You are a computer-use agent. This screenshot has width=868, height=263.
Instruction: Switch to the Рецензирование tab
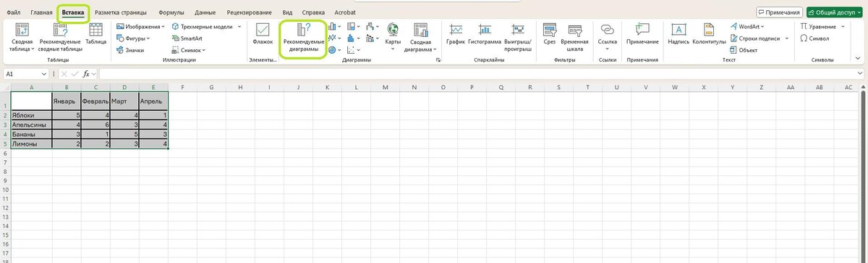[250, 12]
